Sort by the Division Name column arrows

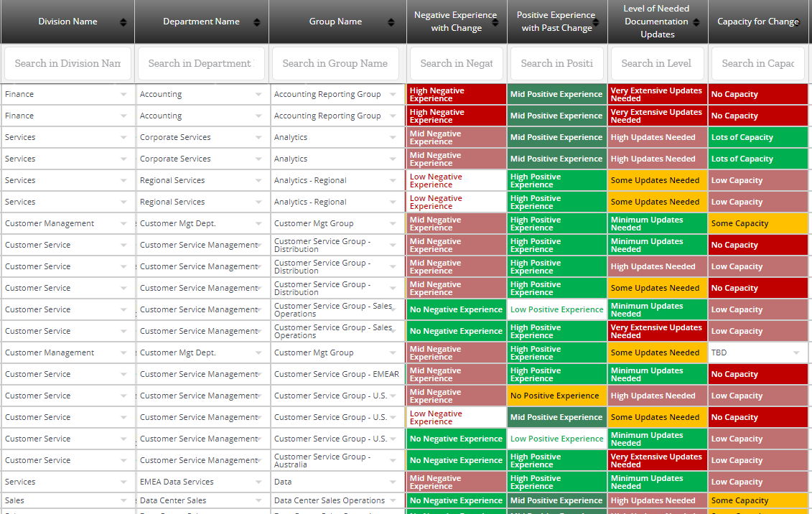pos(123,22)
